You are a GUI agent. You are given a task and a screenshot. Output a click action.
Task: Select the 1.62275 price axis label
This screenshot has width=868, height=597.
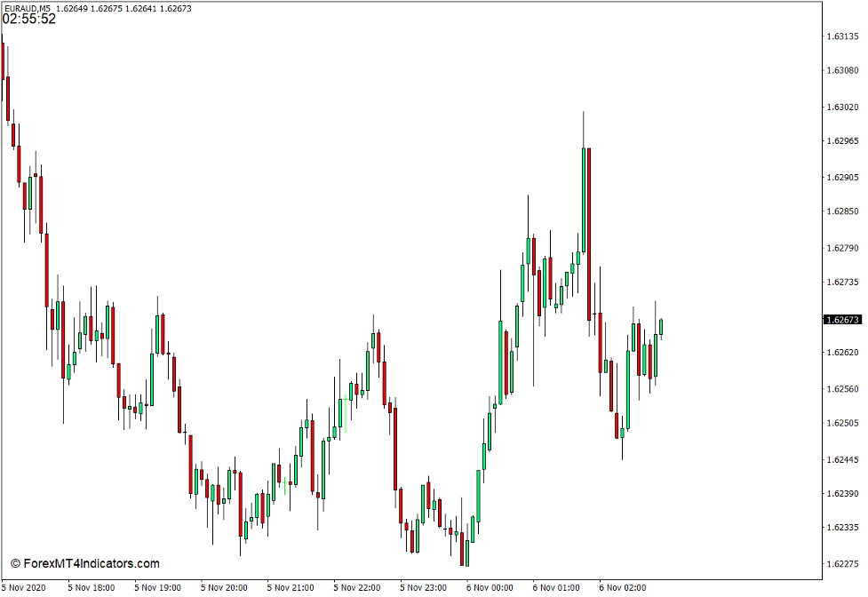[x=843, y=564]
